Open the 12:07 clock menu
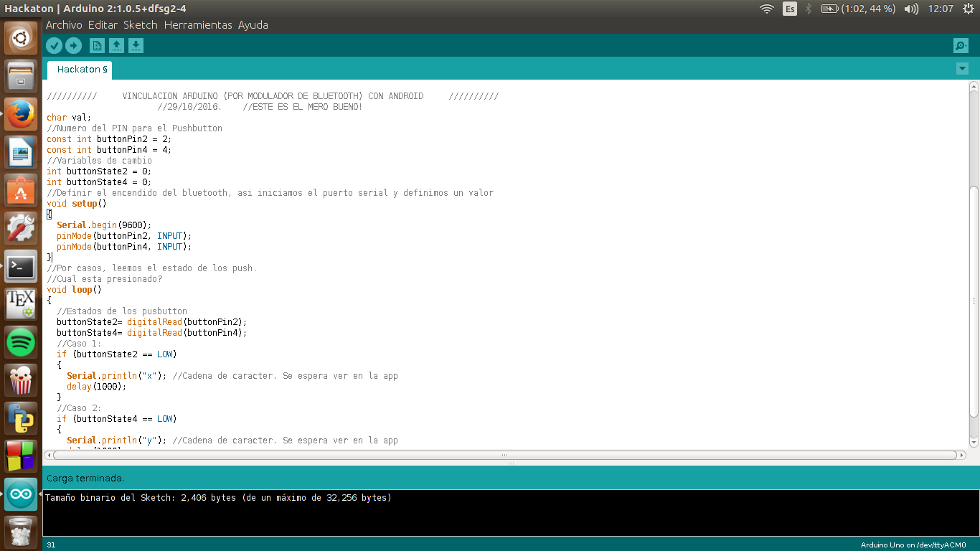This screenshot has width=980, height=551. [x=941, y=9]
